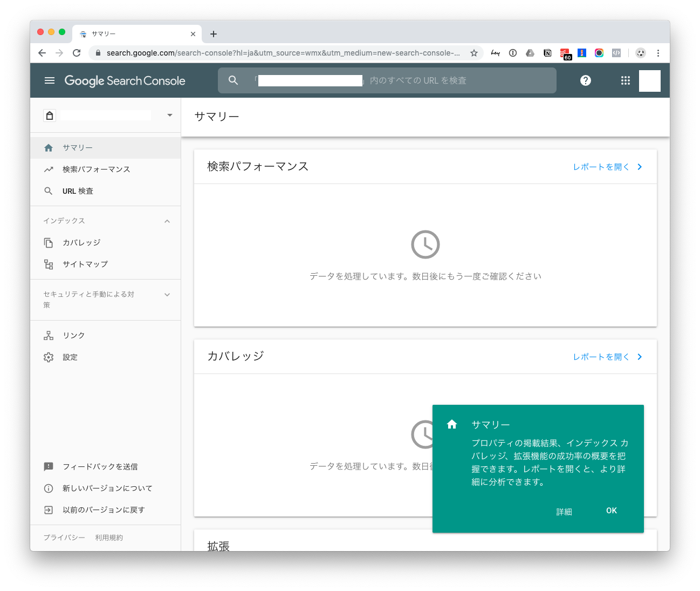The image size is (700, 591).
Task: Select サマリー in the sidebar
Action: [105, 147]
